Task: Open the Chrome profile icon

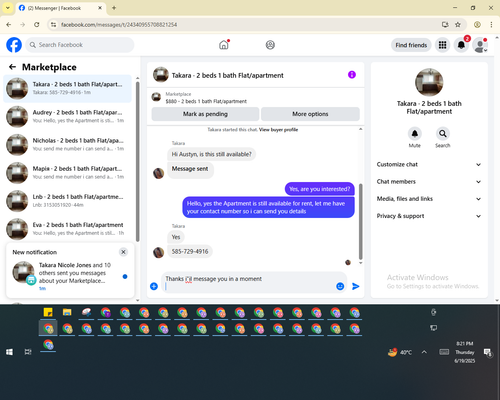Action: (477, 25)
